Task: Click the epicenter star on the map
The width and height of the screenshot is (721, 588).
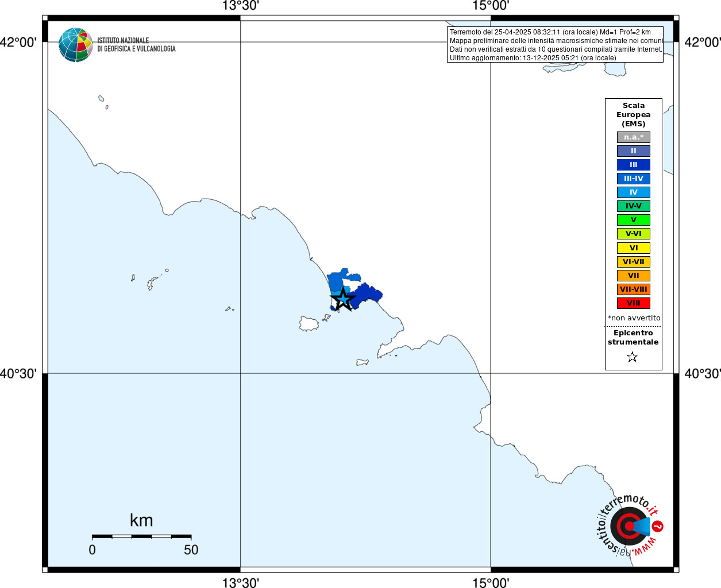Action: click(343, 299)
